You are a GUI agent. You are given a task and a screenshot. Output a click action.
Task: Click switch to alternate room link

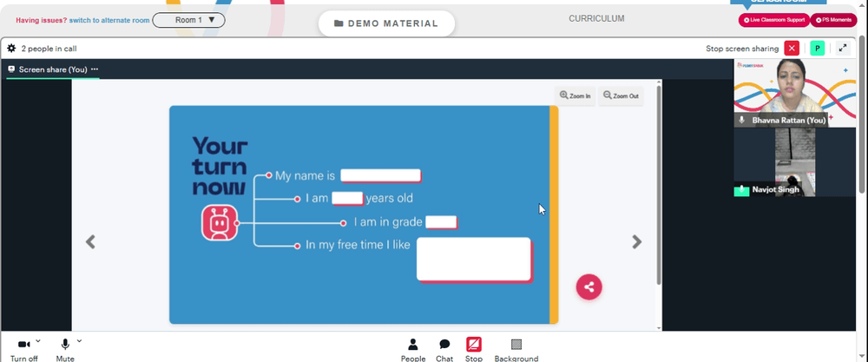pyautogui.click(x=109, y=20)
